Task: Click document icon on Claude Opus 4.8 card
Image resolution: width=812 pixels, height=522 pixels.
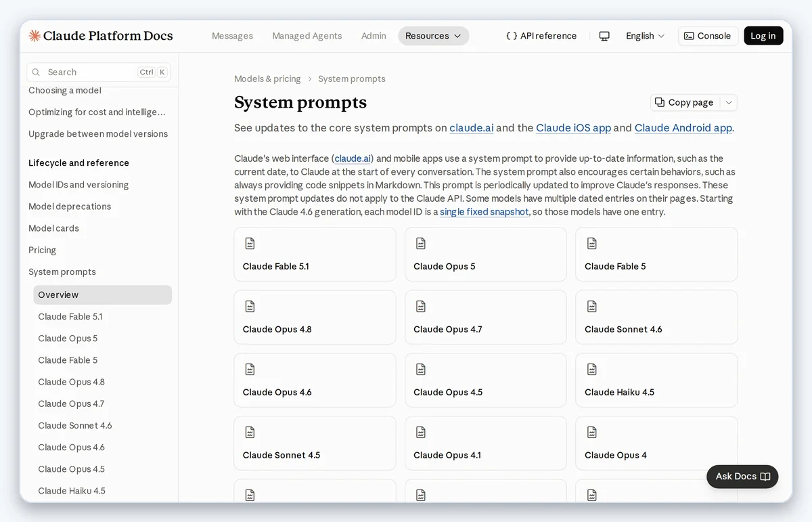Action: (250, 307)
